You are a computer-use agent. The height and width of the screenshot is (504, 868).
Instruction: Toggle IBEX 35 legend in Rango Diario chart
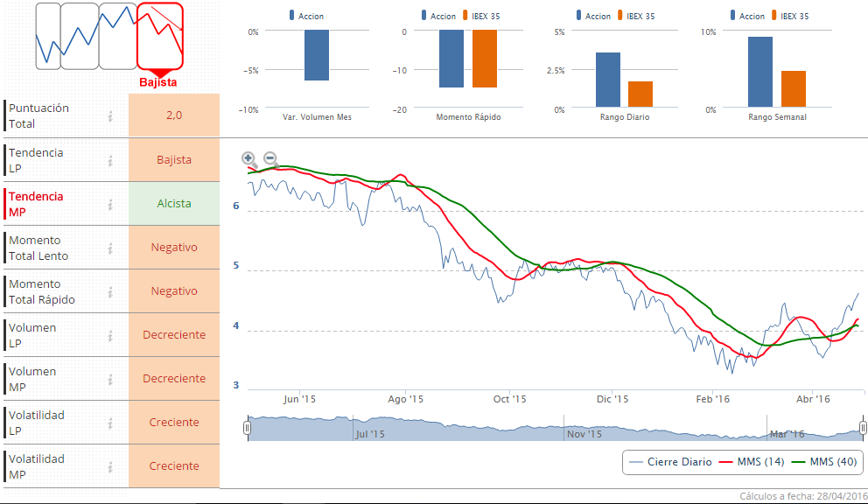pyautogui.click(x=636, y=16)
